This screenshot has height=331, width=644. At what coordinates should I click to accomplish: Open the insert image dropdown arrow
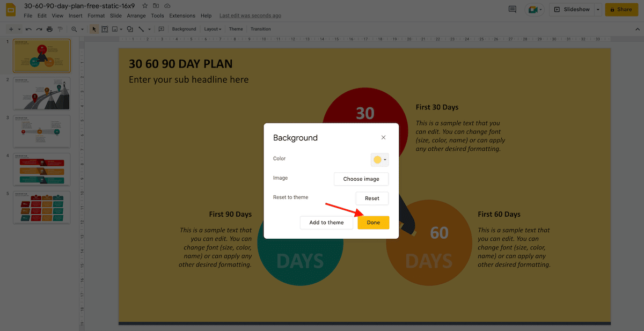click(x=121, y=29)
